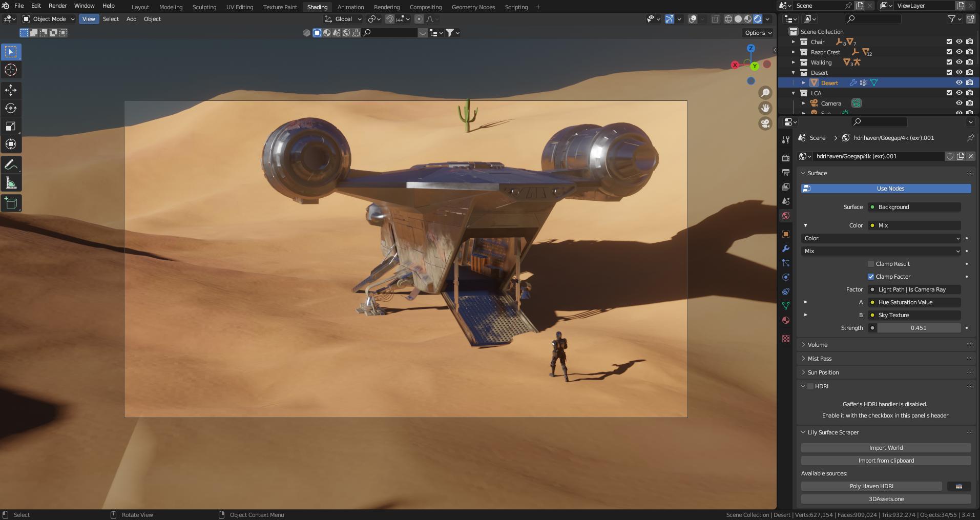The width and height of the screenshot is (980, 520).
Task: Click the pan view hand icon
Action: tap(765, 108)
